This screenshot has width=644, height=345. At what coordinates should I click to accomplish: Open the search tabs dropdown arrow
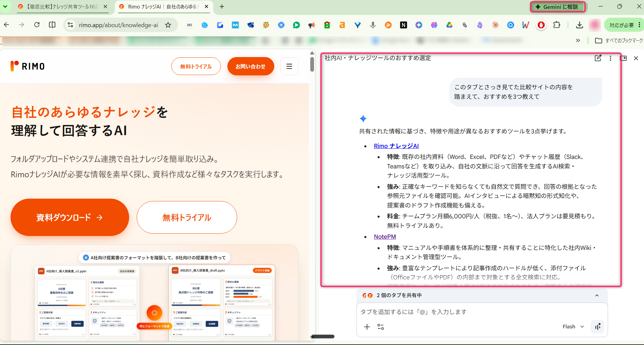pos(5,6)
